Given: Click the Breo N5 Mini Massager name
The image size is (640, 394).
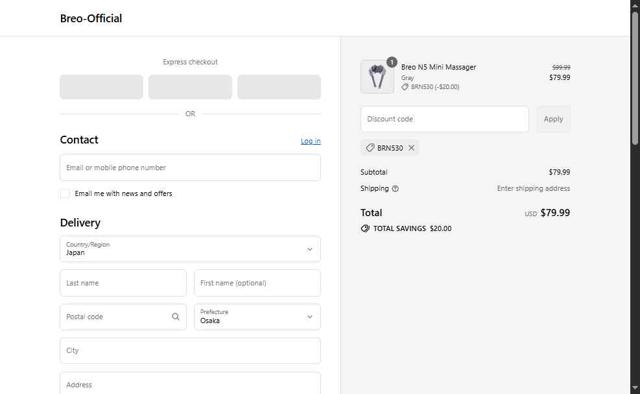Looking at the screenshot, I should (438, 67).
